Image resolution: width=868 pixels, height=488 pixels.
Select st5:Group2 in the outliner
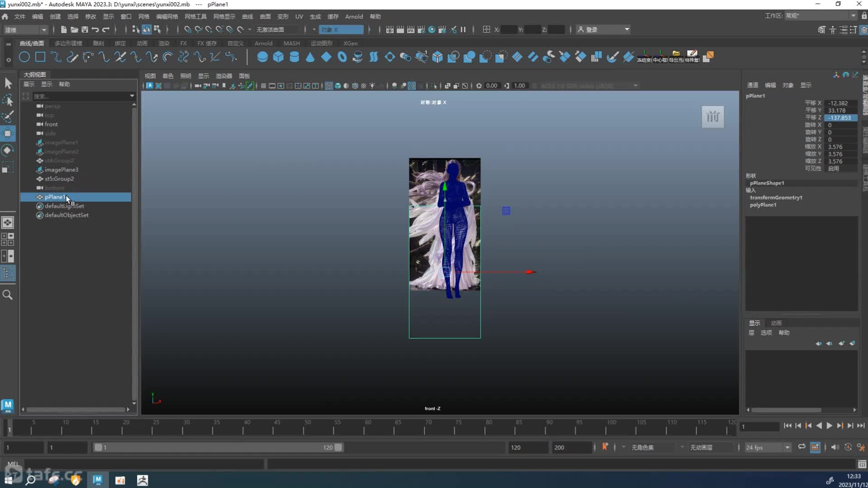pos(59,178)
